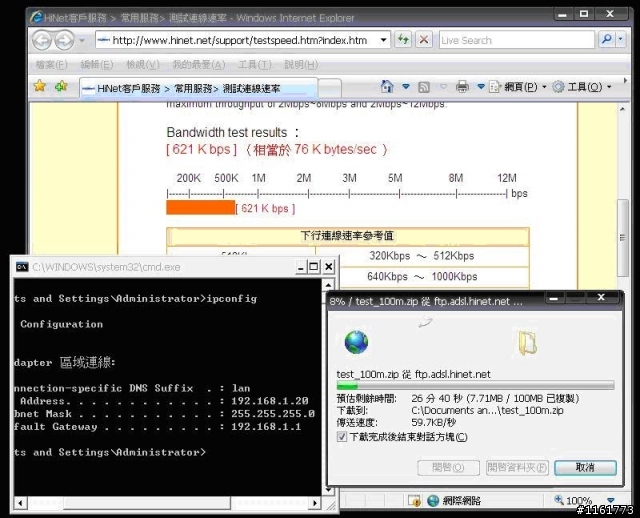Go forward using IE forward arrow
This screenshot has width=640, height=518.
click(x=64, y=40)
